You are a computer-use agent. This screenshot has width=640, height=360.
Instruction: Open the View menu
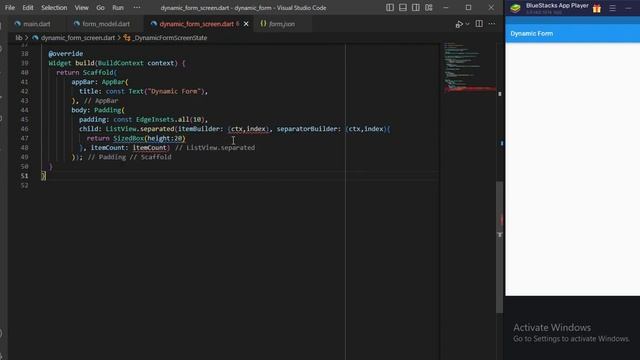[81, 8]
